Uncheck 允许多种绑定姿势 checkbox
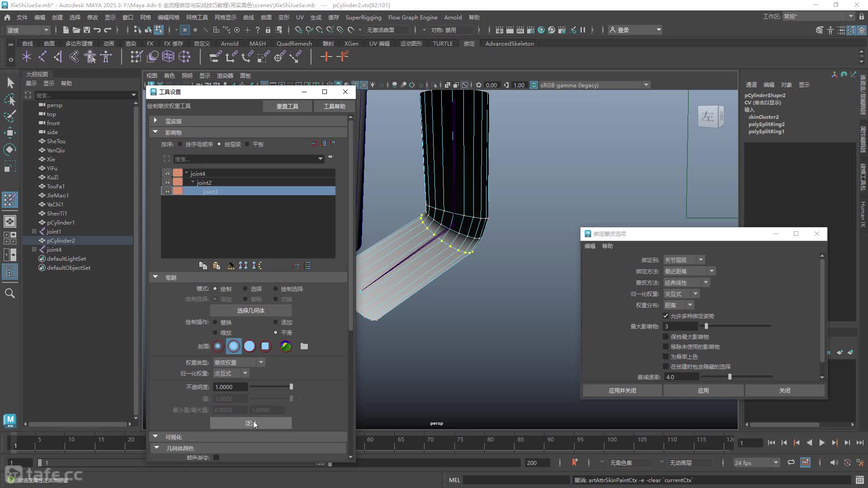Viewport: 868px width, 488px height. [x=665, y=316]
